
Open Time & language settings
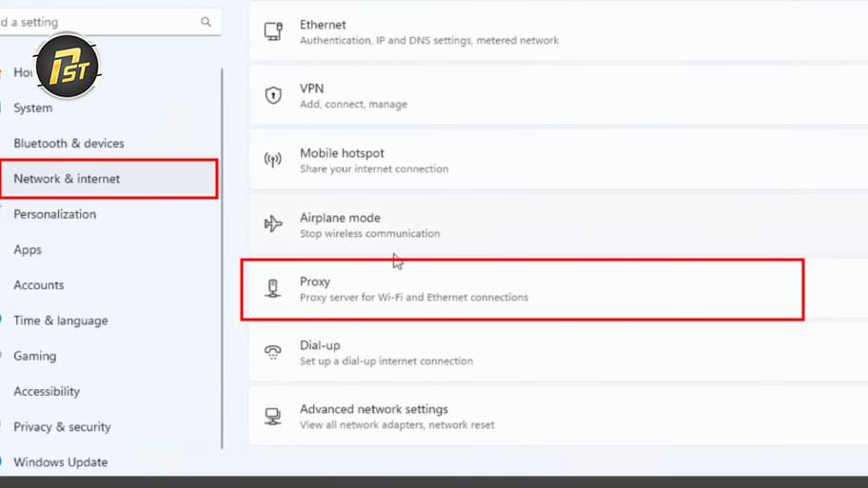[x=61, y=321]
